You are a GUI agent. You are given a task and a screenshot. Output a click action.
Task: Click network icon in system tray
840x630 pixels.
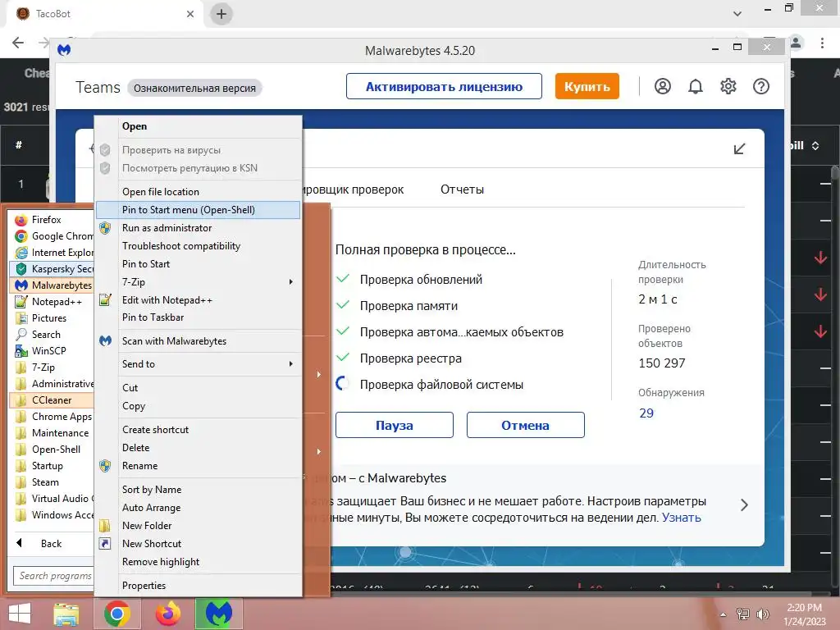[x=743, y=614]
